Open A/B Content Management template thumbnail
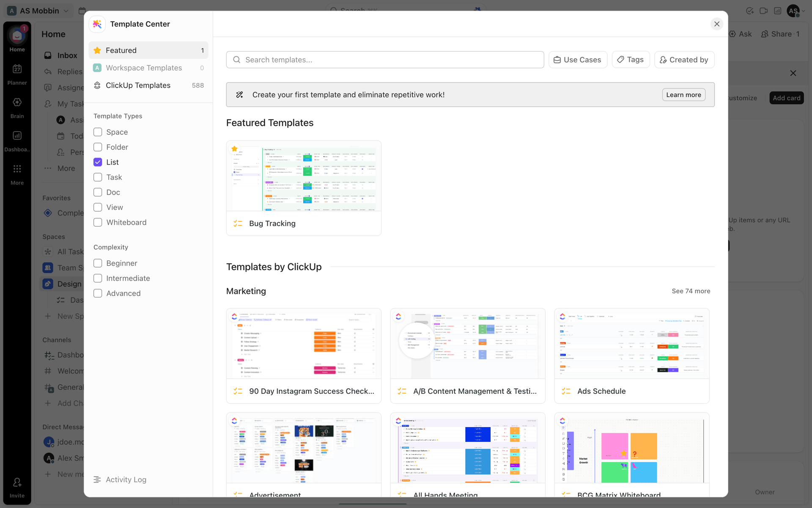 468,344
